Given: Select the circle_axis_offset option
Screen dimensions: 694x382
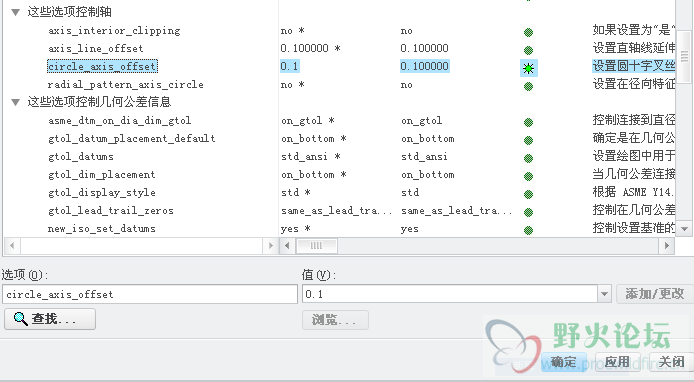Looking at the screenshot, I should (102, 66).
